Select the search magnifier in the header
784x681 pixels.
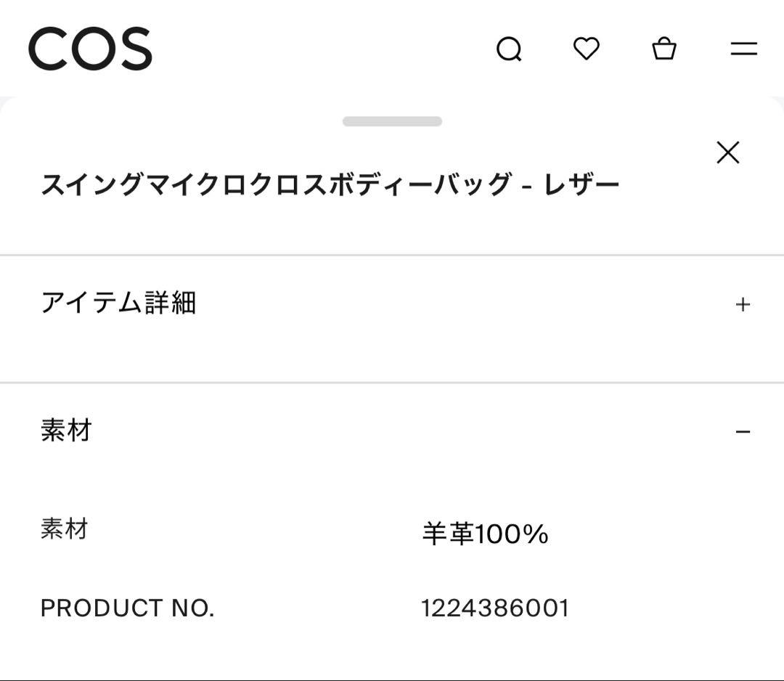[x=510, y=49]
